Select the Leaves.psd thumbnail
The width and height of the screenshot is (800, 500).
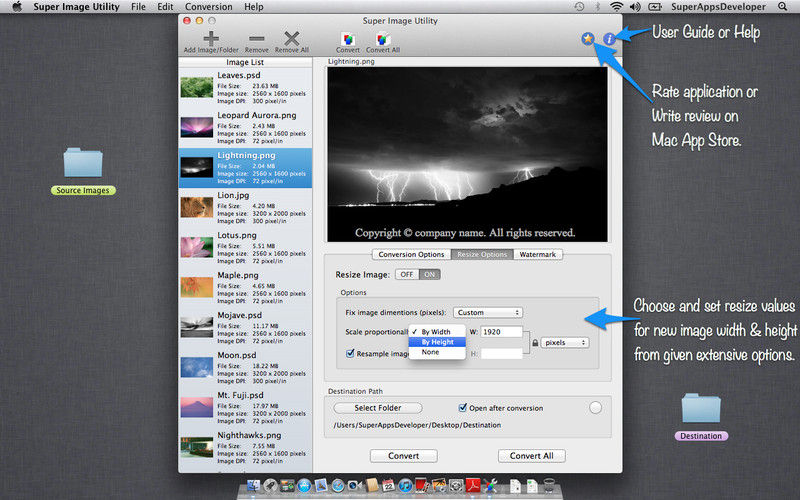196,87
